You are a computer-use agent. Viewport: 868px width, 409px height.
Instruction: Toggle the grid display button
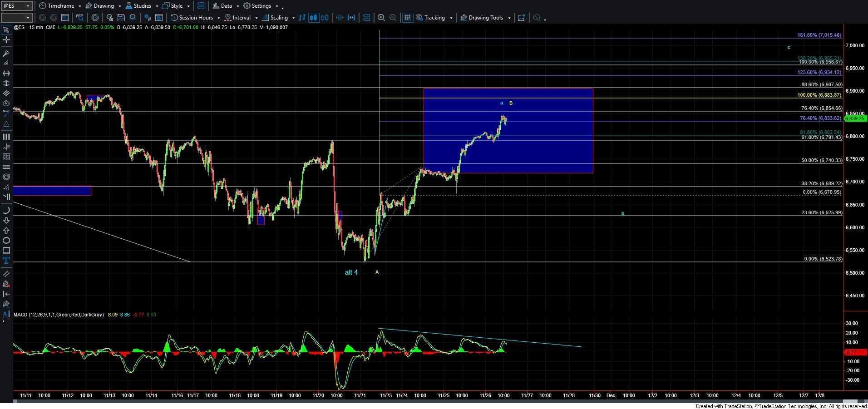[407, 18]
